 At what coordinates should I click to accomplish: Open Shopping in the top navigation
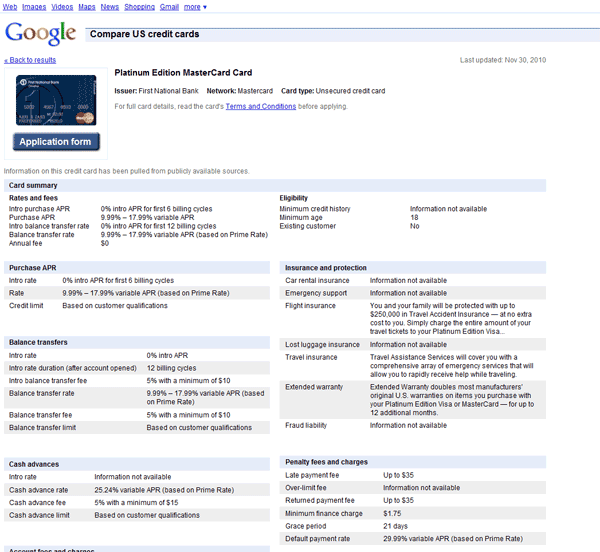139,7
